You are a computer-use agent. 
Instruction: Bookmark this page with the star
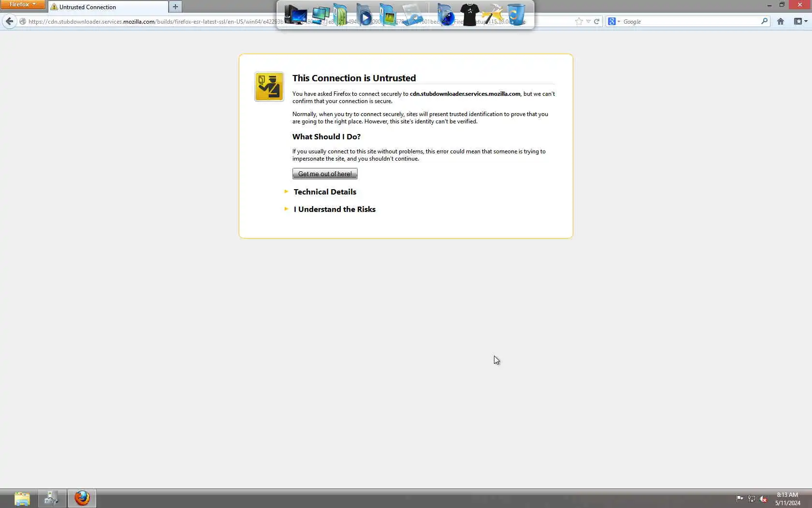(x=579, y=21)
